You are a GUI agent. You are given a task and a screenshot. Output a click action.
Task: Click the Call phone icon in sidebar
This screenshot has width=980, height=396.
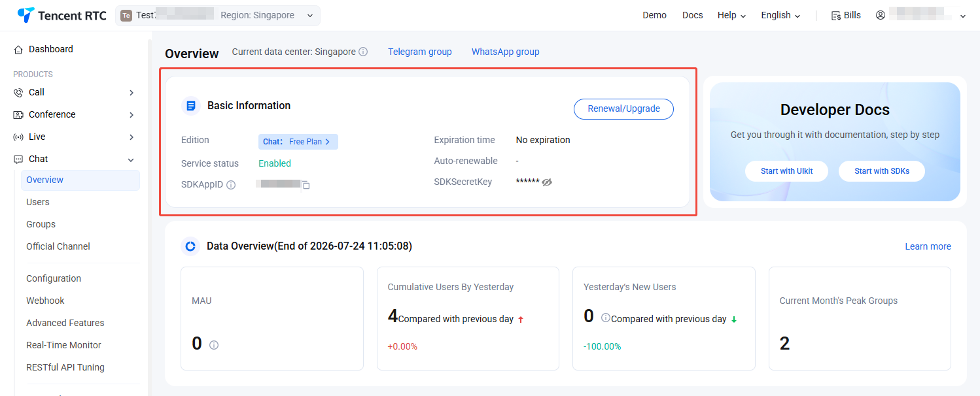click(x=18, y=93)
